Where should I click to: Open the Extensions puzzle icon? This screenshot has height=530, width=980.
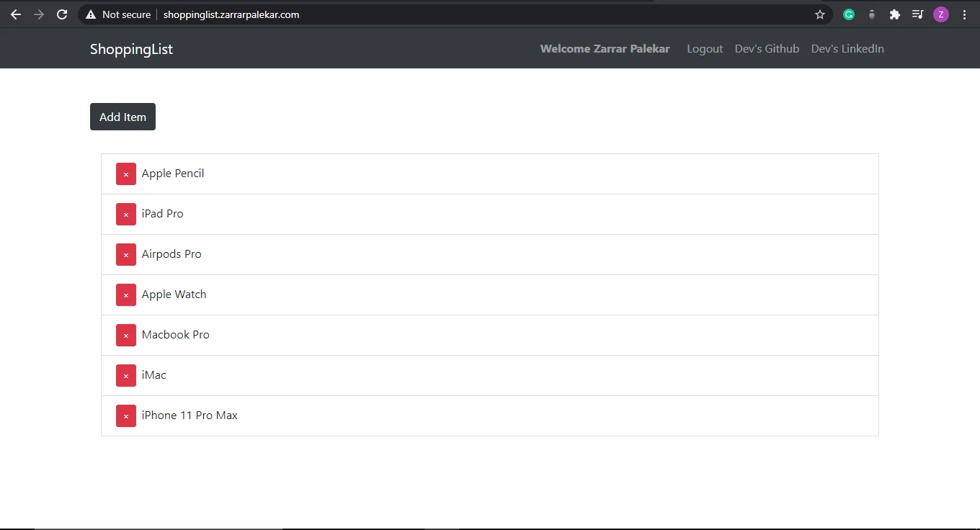pyautogui.click(x=895, y=14)
